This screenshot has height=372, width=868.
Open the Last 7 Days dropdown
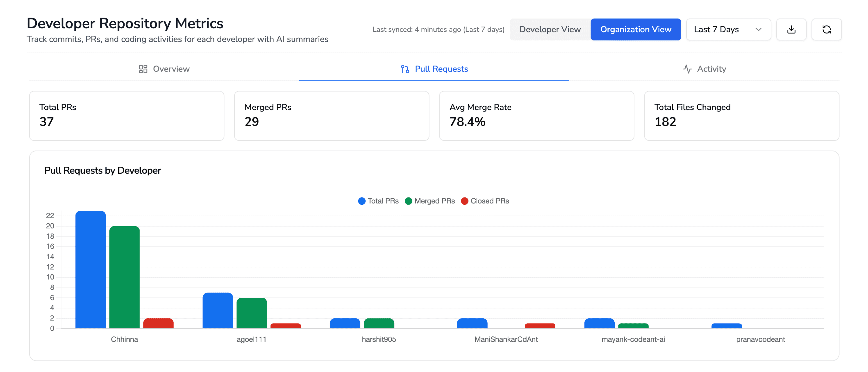tap(729, 29)
